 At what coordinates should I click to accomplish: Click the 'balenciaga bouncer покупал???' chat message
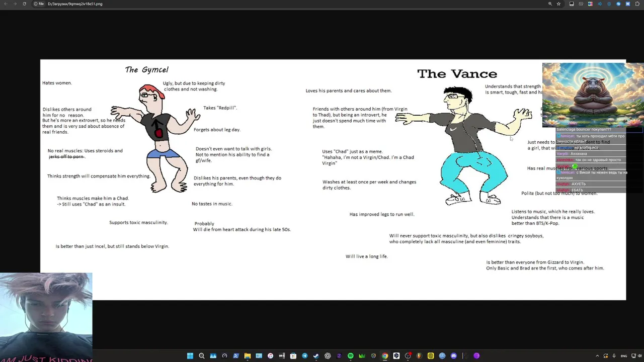(x=584, y=130)
